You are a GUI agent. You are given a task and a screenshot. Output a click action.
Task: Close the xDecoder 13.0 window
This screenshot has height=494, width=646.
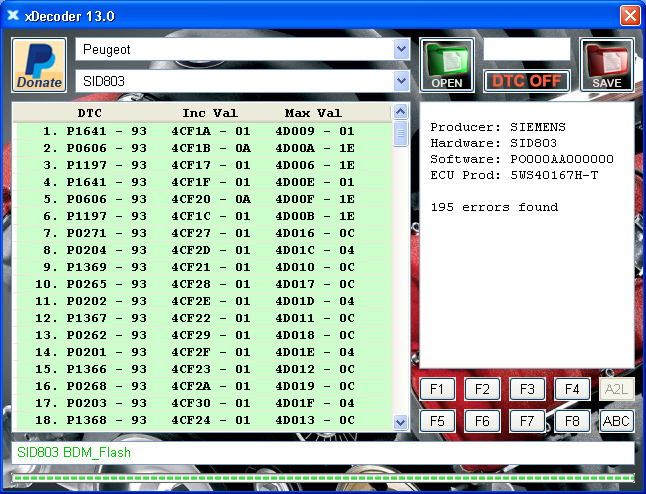coord(630,16)
